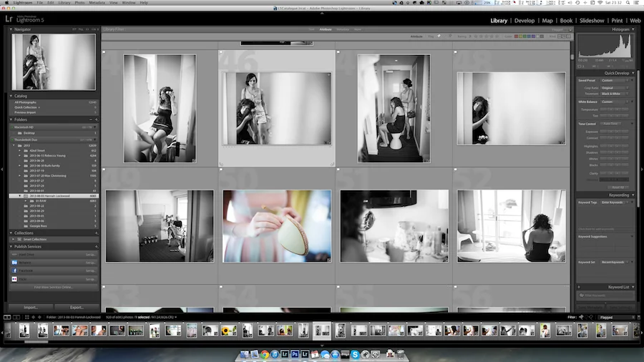Select the Previous Import entry
This screenshot has width=644, height=362.
(x=54, y=112)
